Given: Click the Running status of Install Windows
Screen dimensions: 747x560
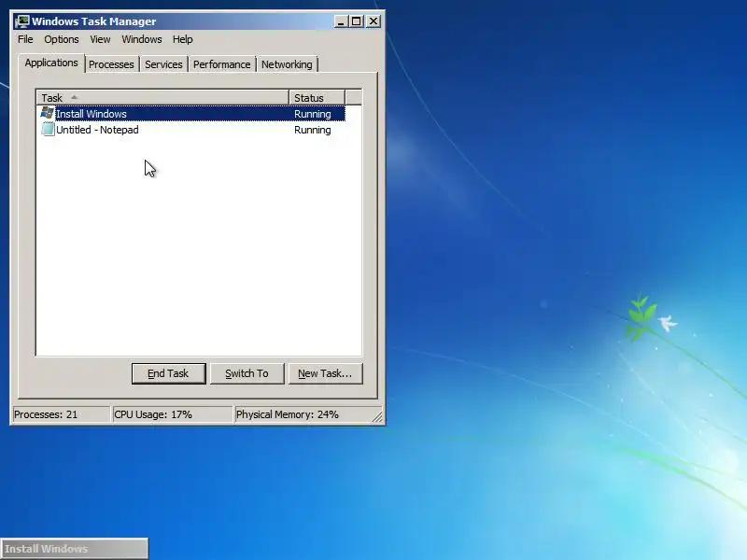Looking at the screenshot, I should pyautogui.click(x=313, y=114).
